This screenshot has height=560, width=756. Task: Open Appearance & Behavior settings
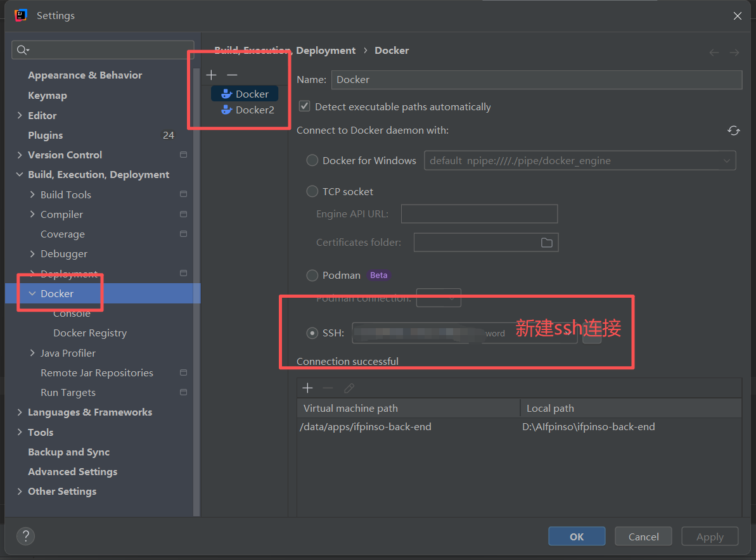85,75
